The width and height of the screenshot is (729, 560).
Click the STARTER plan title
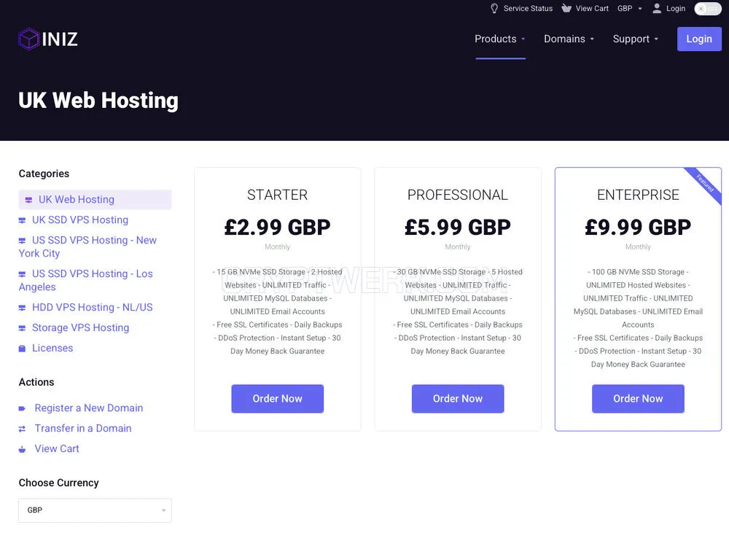click(x=278, y=195)
